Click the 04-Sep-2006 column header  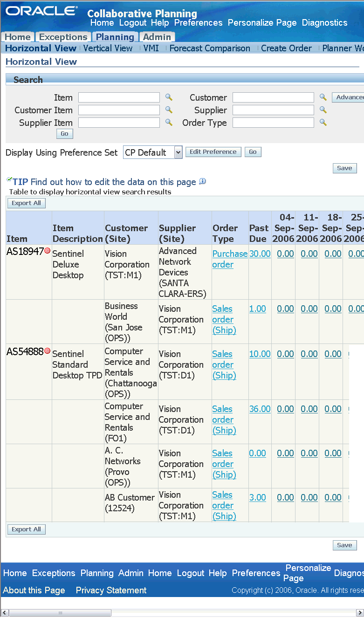coord(283,228)
